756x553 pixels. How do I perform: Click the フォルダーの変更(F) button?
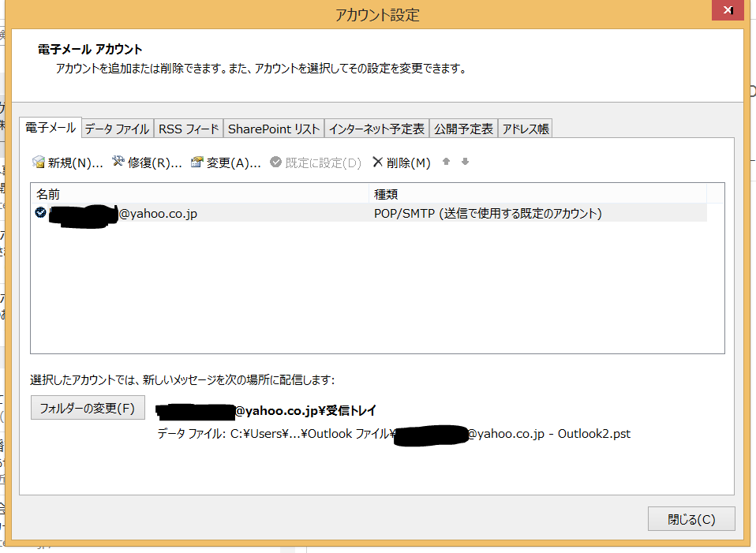point(88,408)
